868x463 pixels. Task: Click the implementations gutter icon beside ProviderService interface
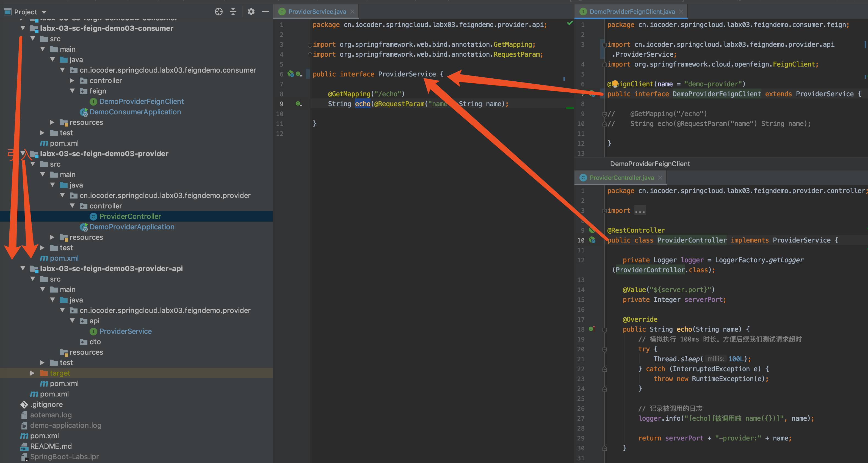pos(299,74)
